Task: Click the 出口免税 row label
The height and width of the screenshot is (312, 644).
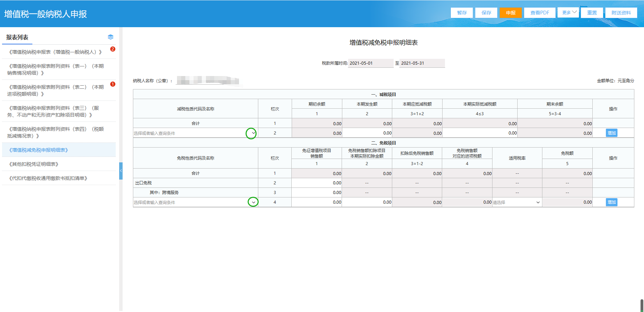Action: 143,183
